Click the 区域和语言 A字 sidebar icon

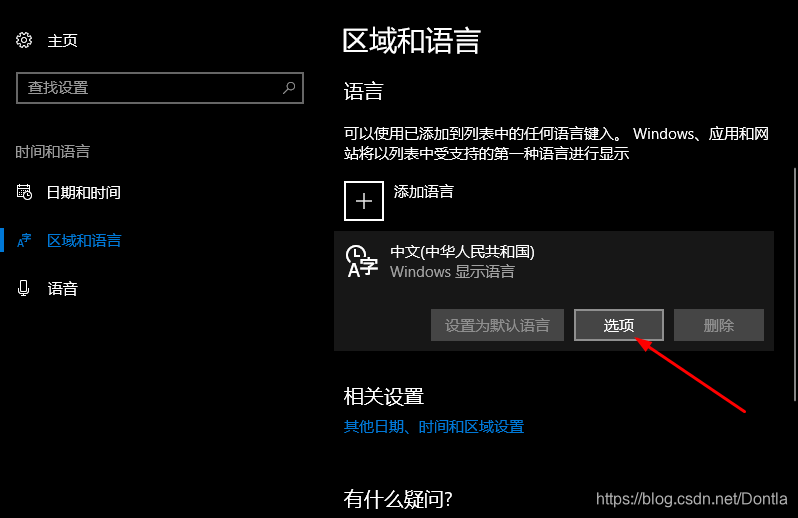coord(24,240)
